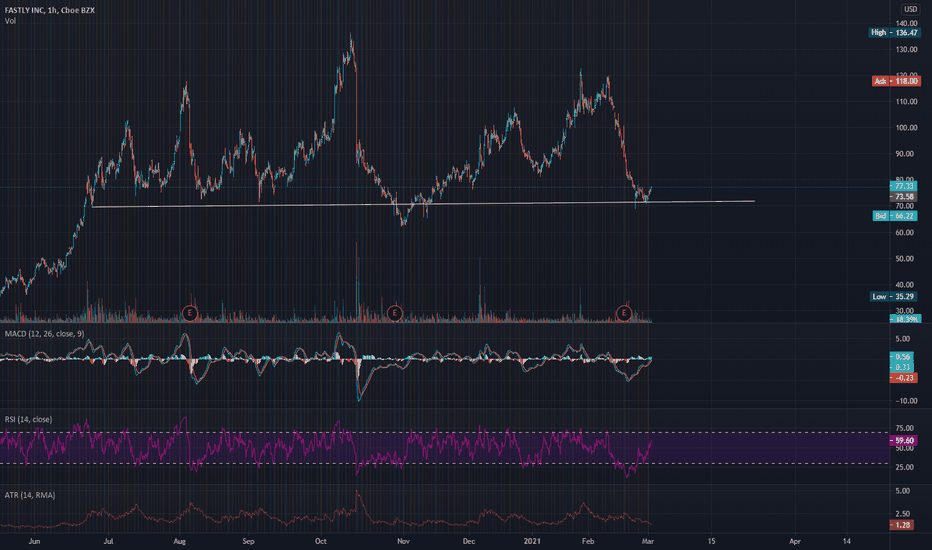Viewport: 932px width, 550px height.
Task: Click the August earnings E marker
Action: point(190,313)
